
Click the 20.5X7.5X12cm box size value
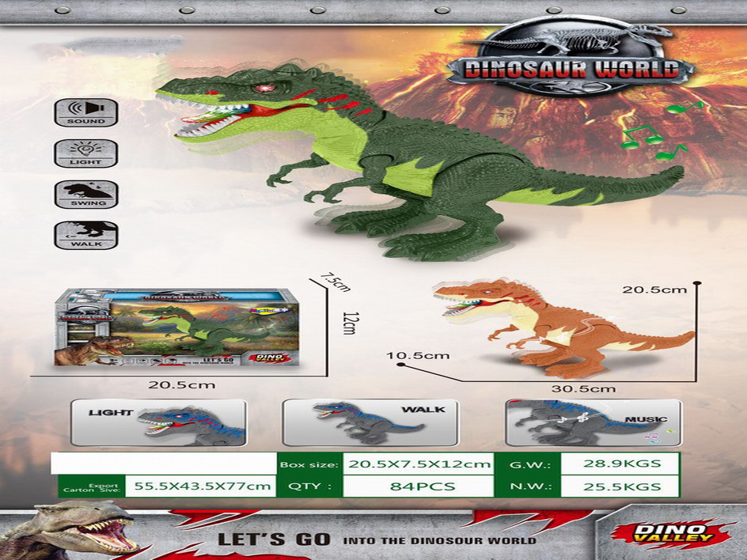pyautogui.click(x=420, y=464)
